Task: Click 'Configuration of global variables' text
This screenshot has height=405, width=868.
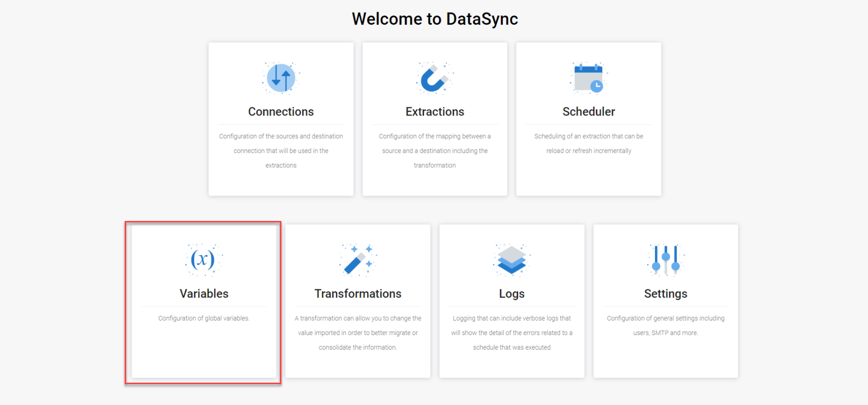Action: tap(204, 319)
